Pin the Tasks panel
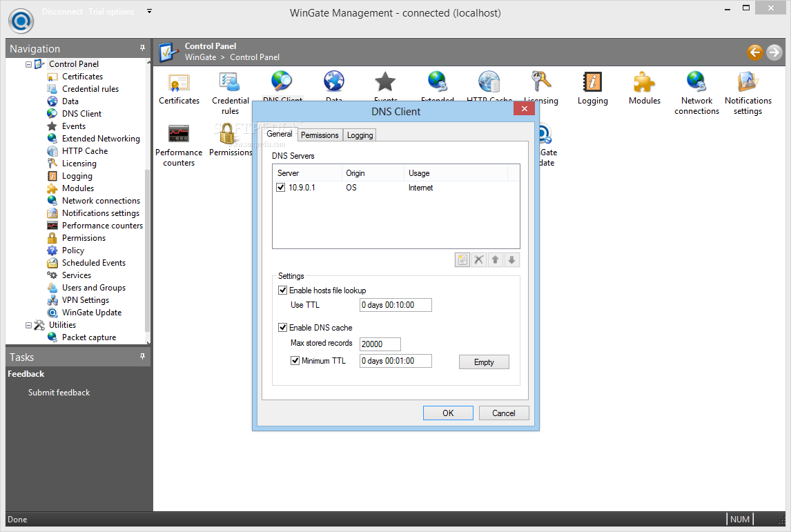791x532 pixels. (x=142, y=357)
